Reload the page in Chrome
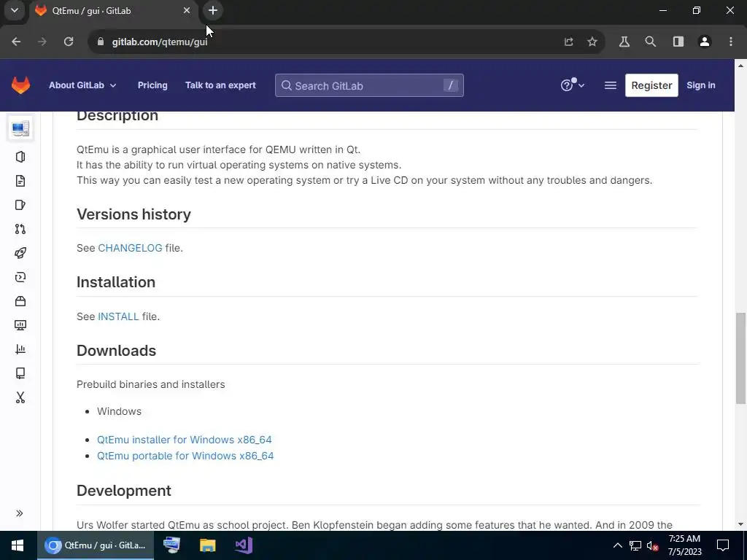The image size is (747, 560). pyautogui.click(x=69, y=42)
